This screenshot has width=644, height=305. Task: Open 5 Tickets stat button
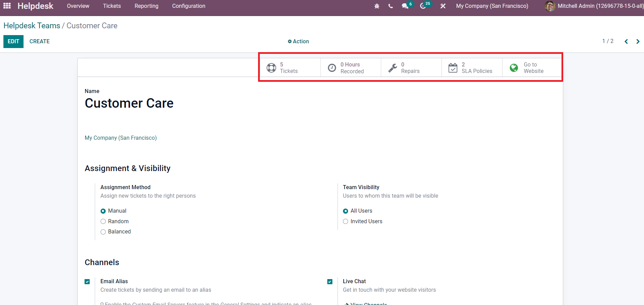point(290,68)
